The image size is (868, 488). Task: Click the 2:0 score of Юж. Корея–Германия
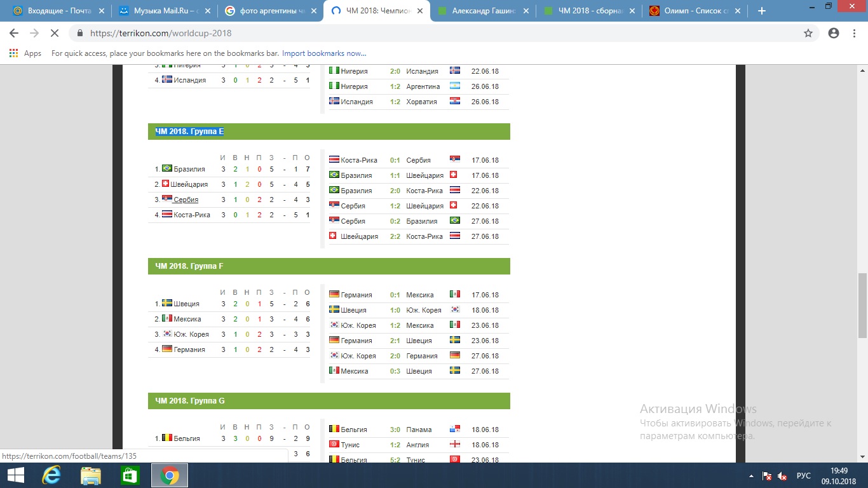(395, 356)
